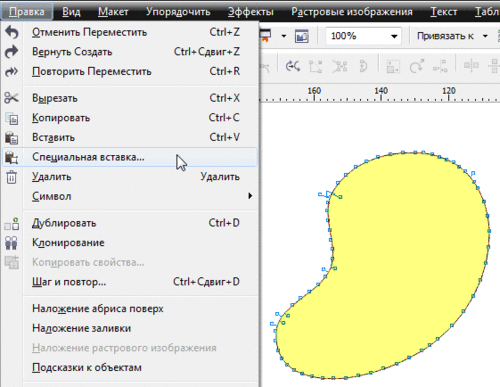The height and width of the screenshot is (387, 500).
Task: Open the Правка menu
Action: pos(27,12)
